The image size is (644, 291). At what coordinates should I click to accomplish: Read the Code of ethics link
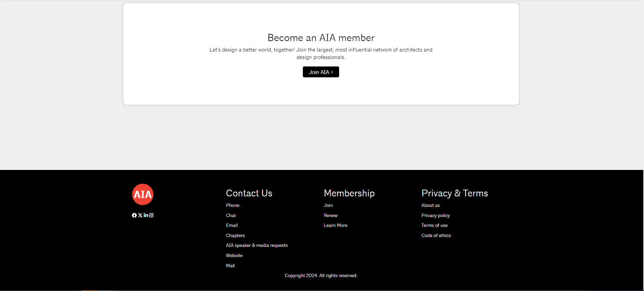point(436,236)
